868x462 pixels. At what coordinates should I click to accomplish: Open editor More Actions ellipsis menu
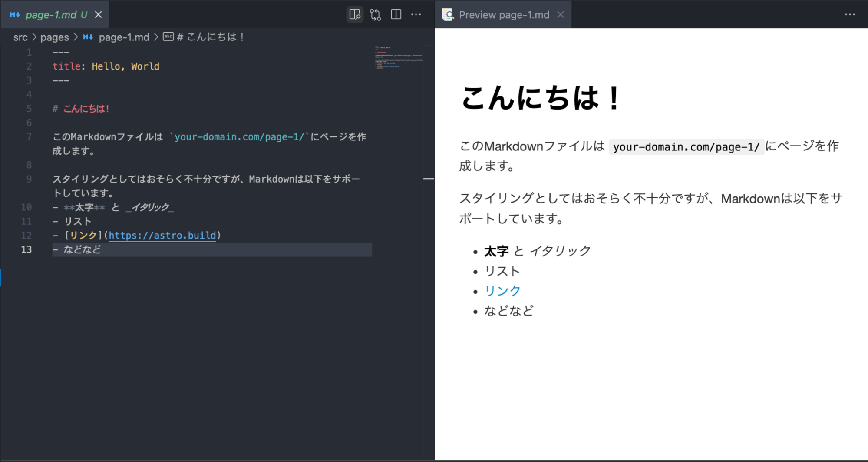416,14
